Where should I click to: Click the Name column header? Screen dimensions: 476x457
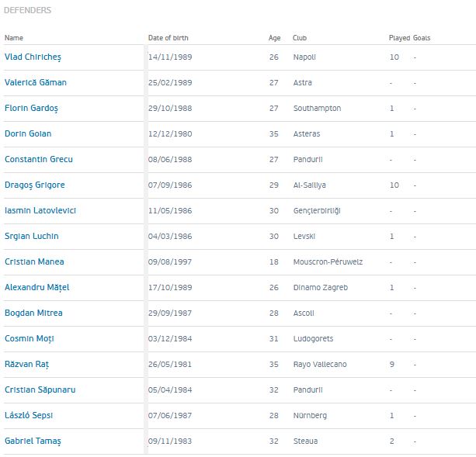pos(14,38)
